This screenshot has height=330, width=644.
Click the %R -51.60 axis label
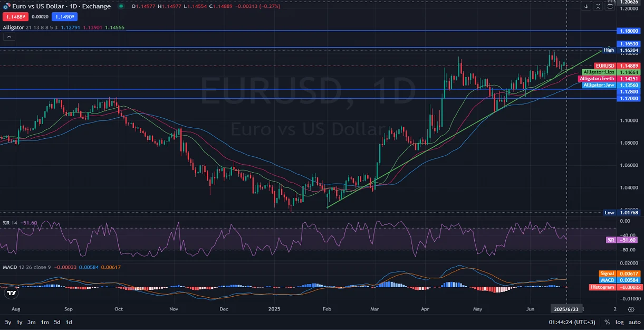623,240
